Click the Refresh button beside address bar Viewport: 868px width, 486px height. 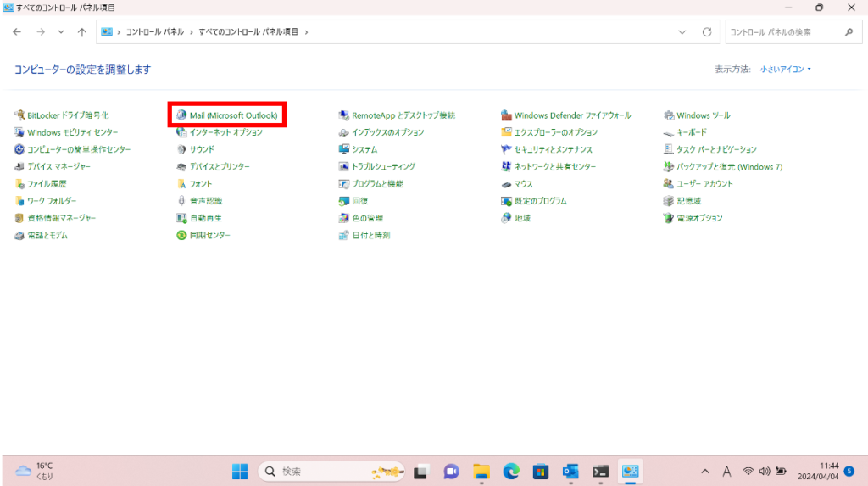pyautogui.click(x=707, y=32)
